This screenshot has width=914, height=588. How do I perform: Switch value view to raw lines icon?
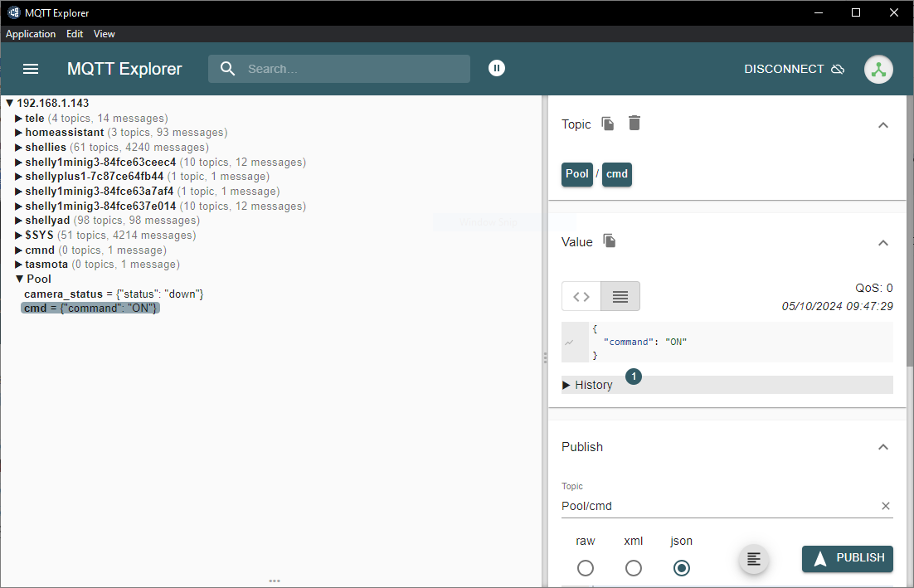click(620, 297)
